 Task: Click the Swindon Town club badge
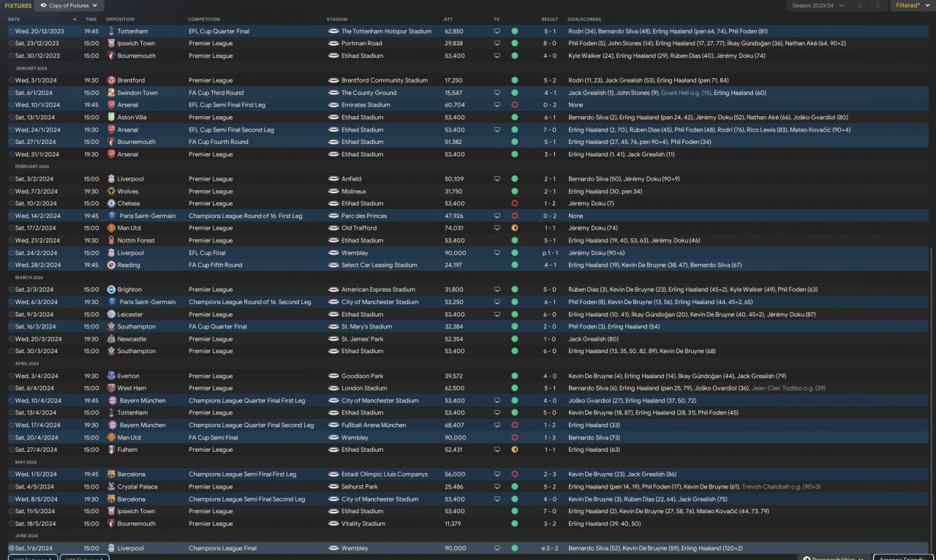(111, 93)
